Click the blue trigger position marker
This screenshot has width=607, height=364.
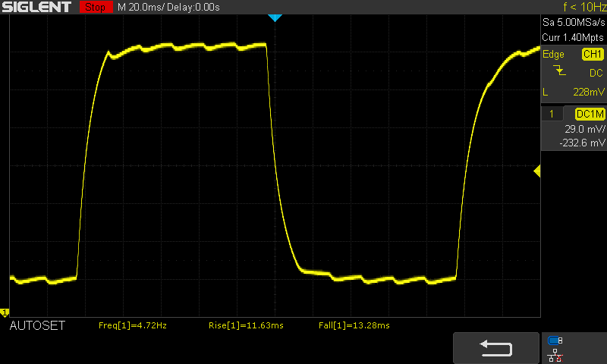pyautogui.click(x=275, y=17)
